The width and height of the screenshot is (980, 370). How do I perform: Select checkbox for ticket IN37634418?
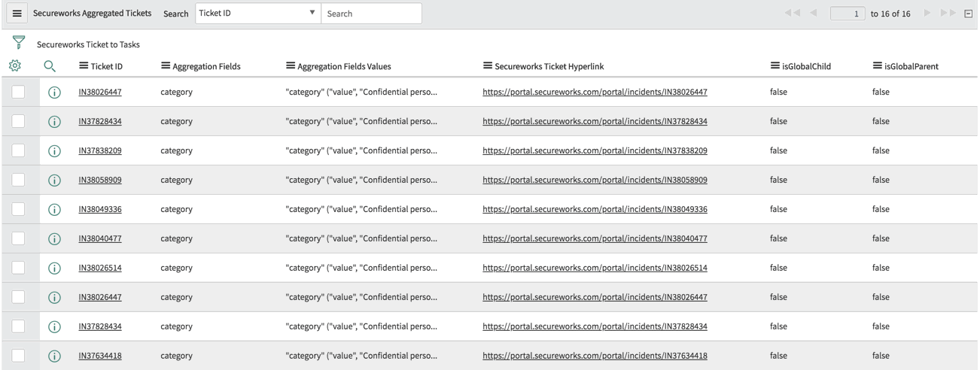pyautogui.click(x=18, y=356)
